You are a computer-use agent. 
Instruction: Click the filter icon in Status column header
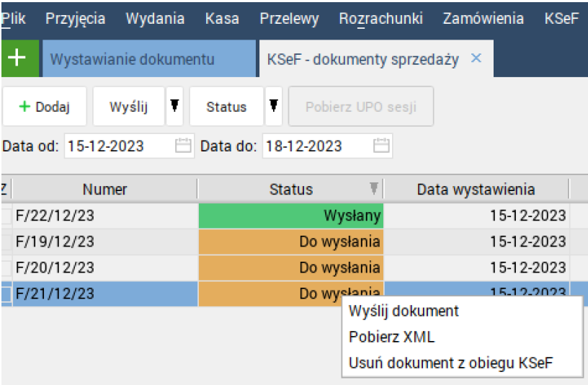373,189
